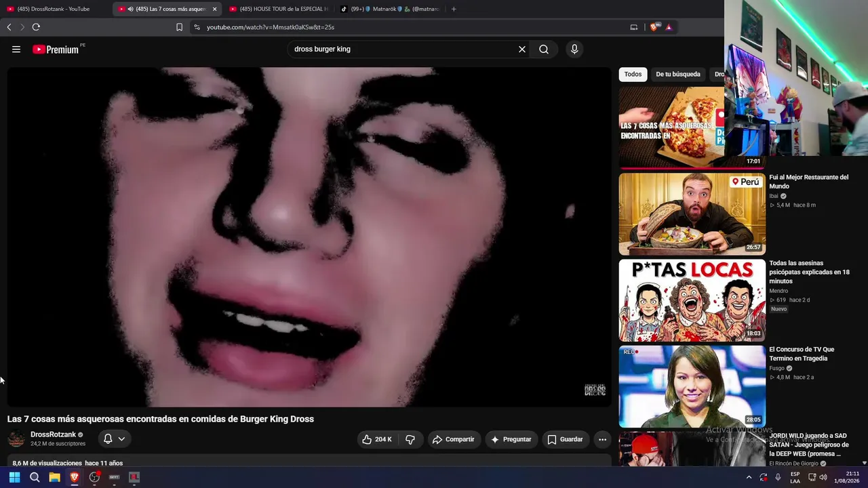
Task: Open 'Fui al Mejor Restaurante del Mundo' title
Action: 809,182
